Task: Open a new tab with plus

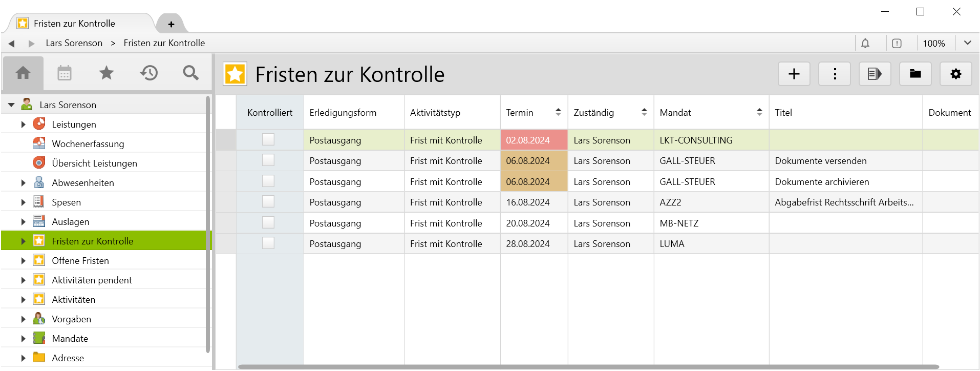Action: (x=171, y=24)
